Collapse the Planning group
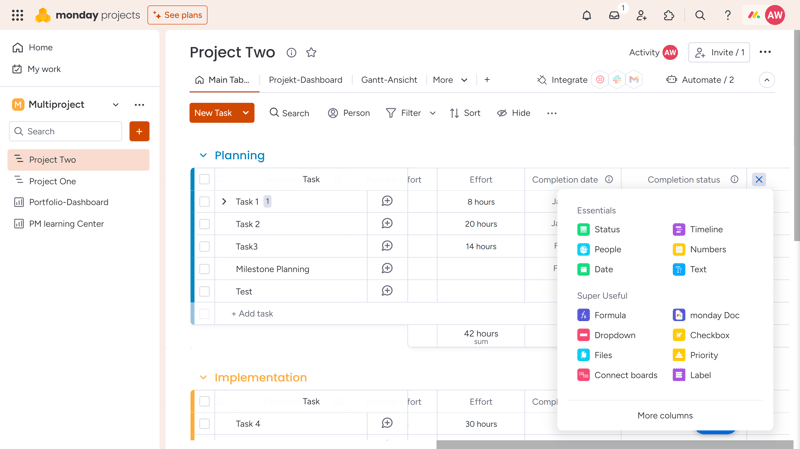This screenshot has height=449, width=800. [x=203, y=155]
